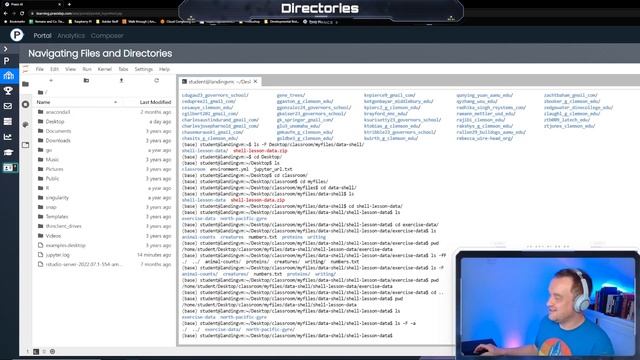
Task: Open the Tabs menu
Action: coord(123,69)
